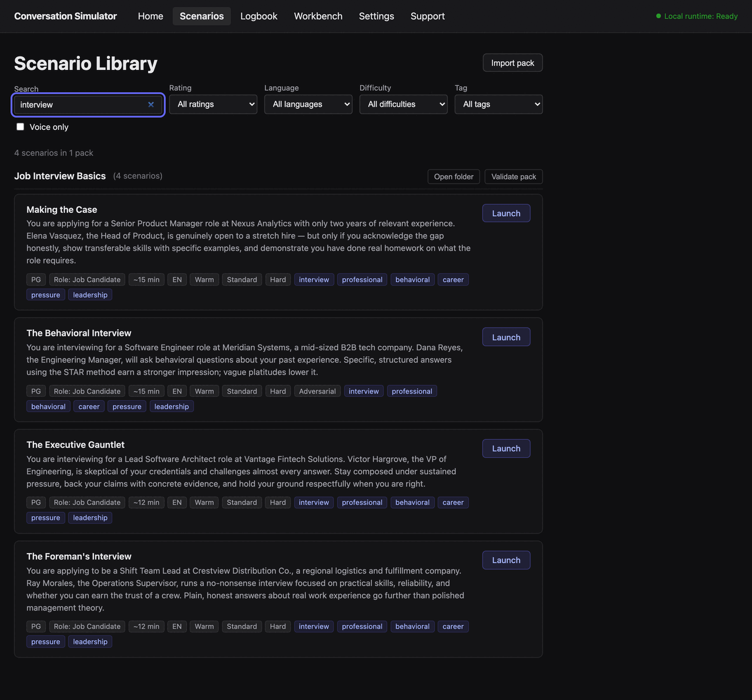Click The Executive Gauntlet scenario title
Viewport: 752px width, 700px height.
coord(75,445)
